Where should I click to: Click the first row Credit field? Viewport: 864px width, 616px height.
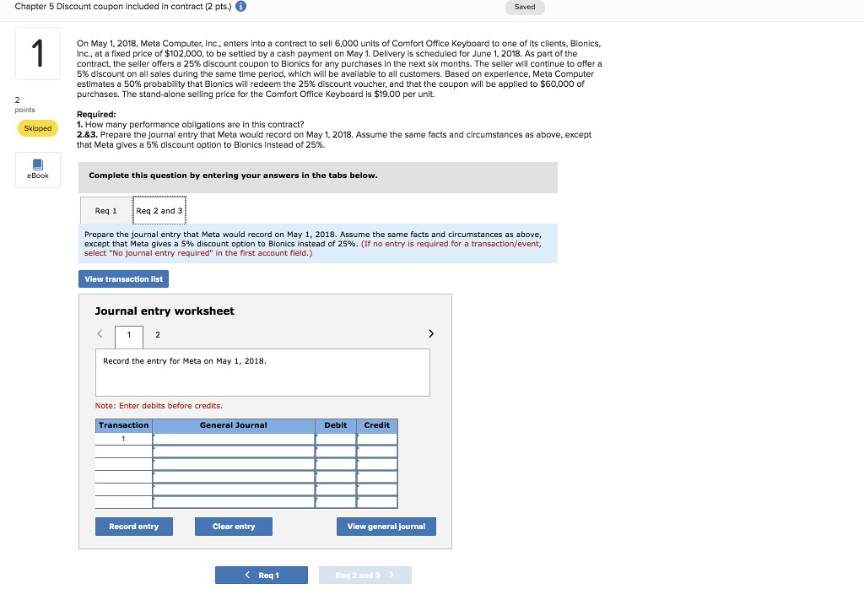[x=377, y=439]
